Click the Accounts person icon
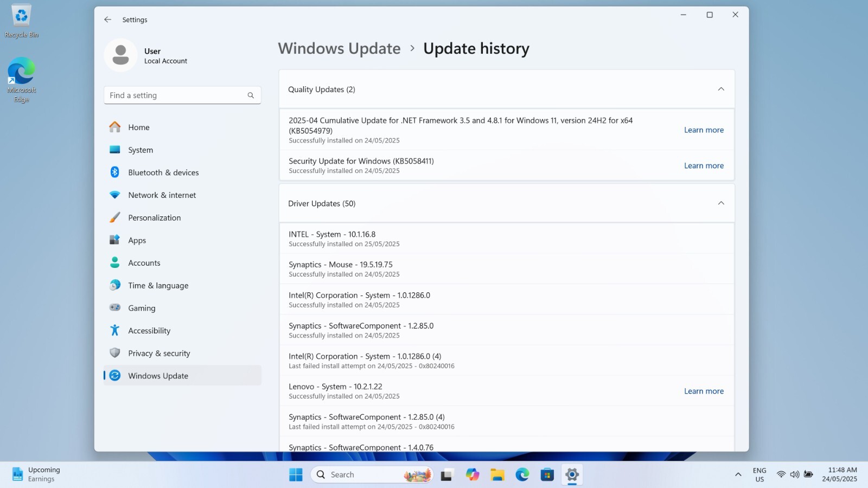 click(115, 262)
